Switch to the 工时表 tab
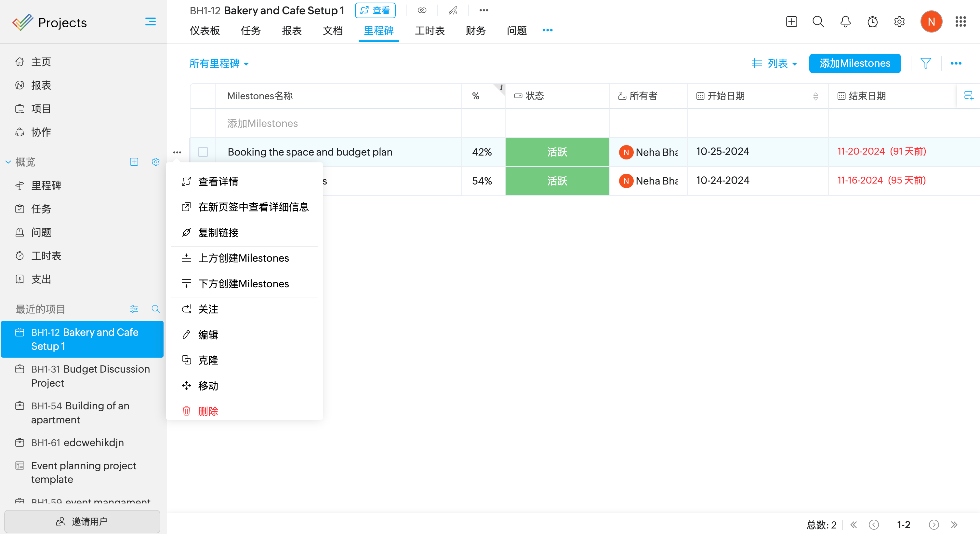This screenshot has height=534, width=980. point(430,31)
